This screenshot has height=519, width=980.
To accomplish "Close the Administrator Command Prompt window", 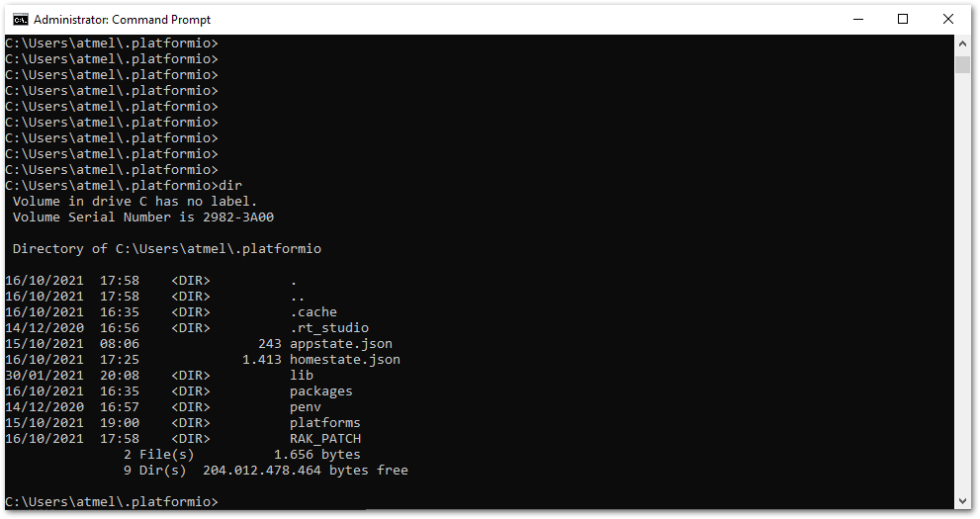I will point(947,20).
